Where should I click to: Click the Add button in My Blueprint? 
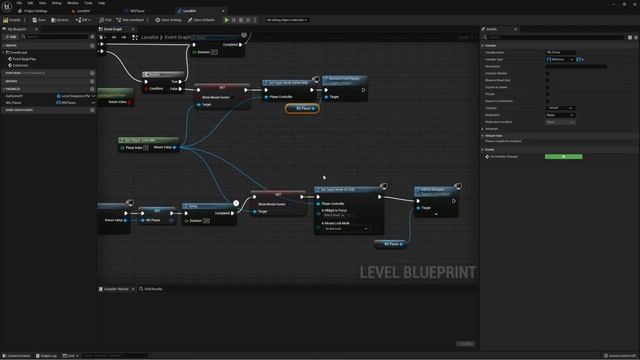pos(11,37)
